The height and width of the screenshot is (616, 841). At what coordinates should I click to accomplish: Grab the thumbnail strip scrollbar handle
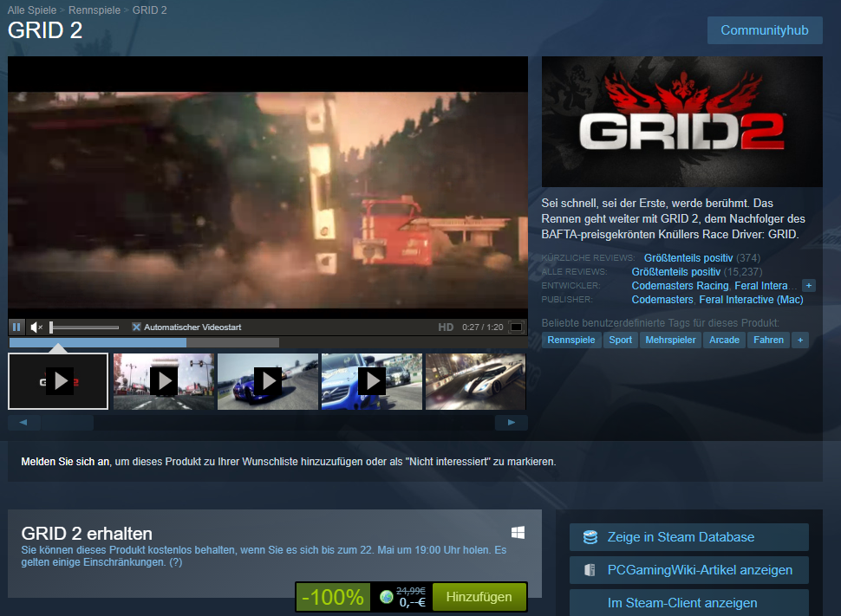(68, 423)
